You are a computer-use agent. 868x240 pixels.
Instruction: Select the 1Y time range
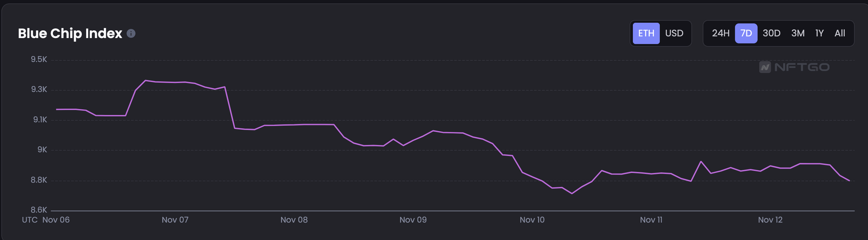point(820,34)
